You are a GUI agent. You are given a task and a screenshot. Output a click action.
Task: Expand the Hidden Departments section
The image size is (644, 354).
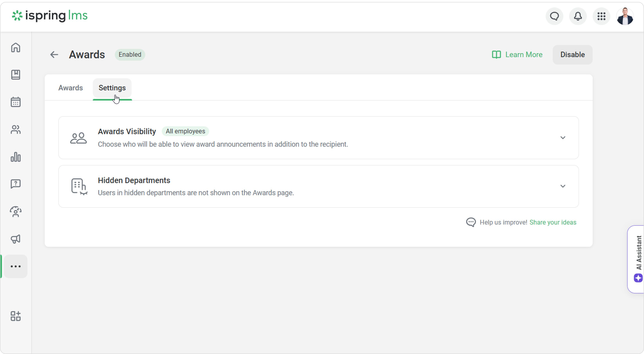563,186
